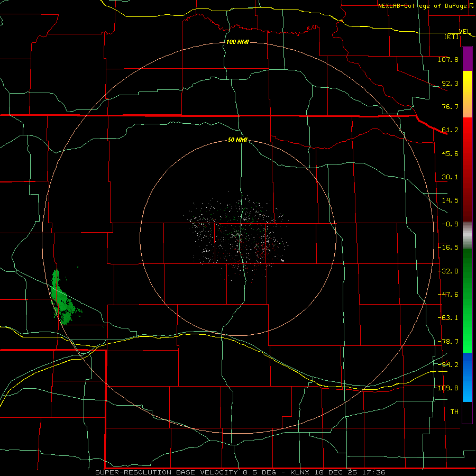The width and height of the screenshot is (476, 476).
Task: Click the blue band of the color bar
Action: [x=467, y=377]
